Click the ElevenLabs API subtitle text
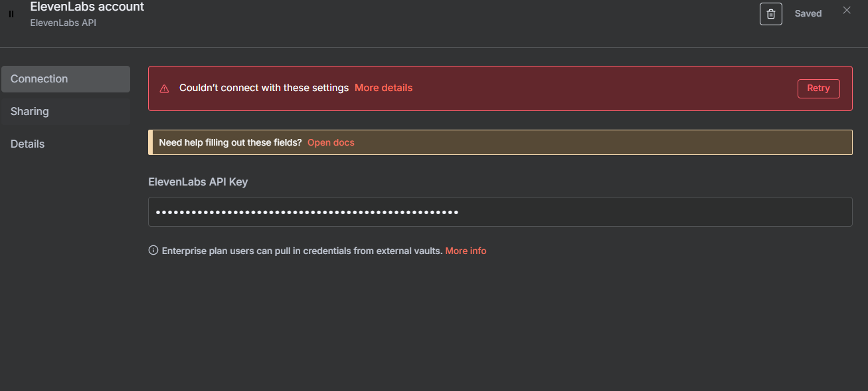The height and width of the screenshot is (391, 868). [x=64, y=23]
